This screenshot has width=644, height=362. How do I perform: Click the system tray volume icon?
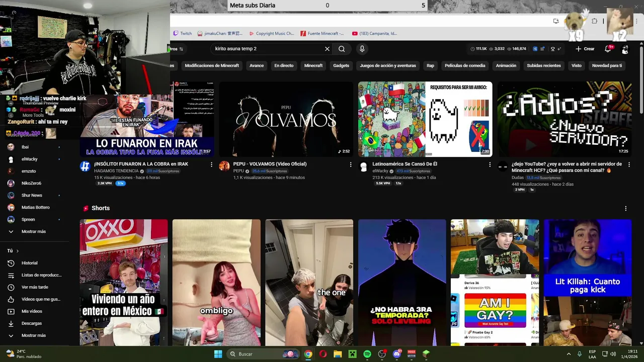[613, 354]
